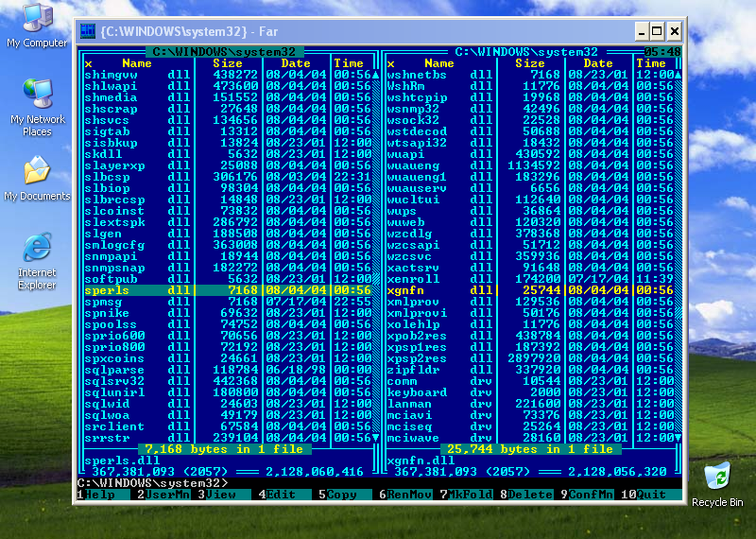Click the left panel Size column header
The image size is (756, 539).
(x=228, y=63)
